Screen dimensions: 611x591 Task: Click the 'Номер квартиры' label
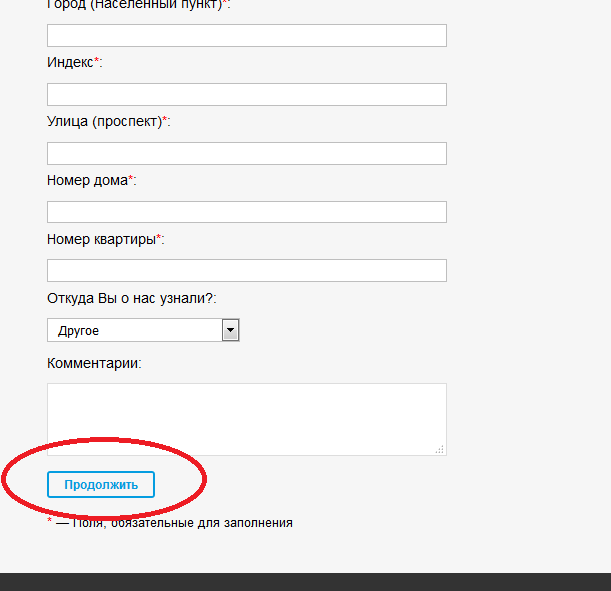101,240
